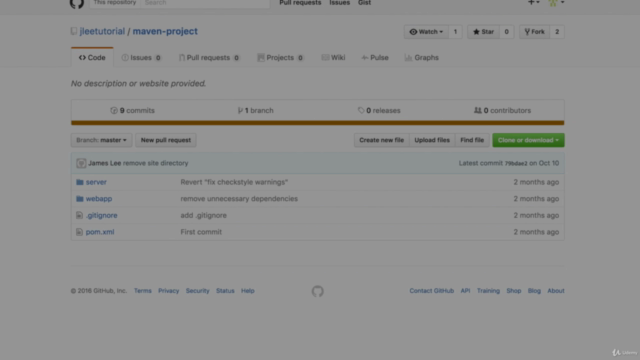The image size is (640, 360).
Task: Open the API footer link
Action: click(465, 291)
